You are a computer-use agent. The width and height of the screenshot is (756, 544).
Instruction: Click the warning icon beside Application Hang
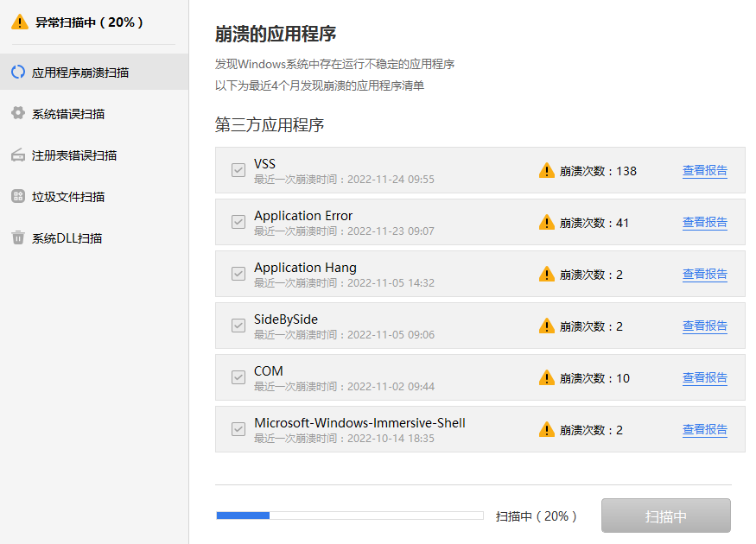coord(547,274)
